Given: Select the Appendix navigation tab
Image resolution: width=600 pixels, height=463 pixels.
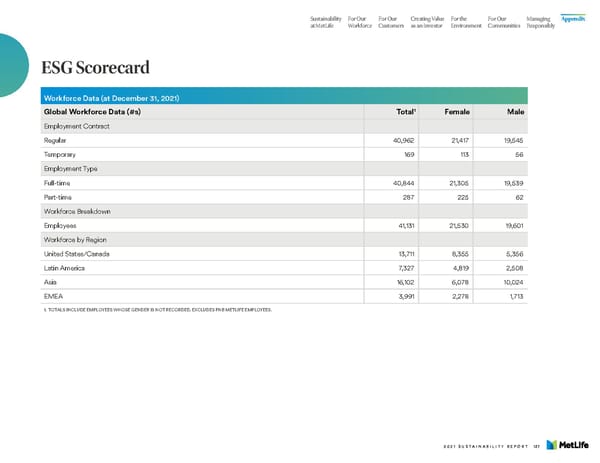Looking at the screenshot, I should click(x=573, y=16).
